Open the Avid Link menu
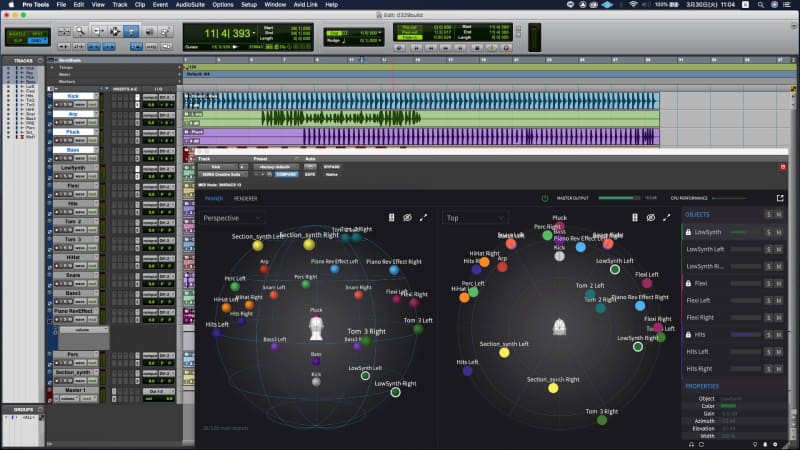This screenshot has width=800, height=450. coord(305,5)
